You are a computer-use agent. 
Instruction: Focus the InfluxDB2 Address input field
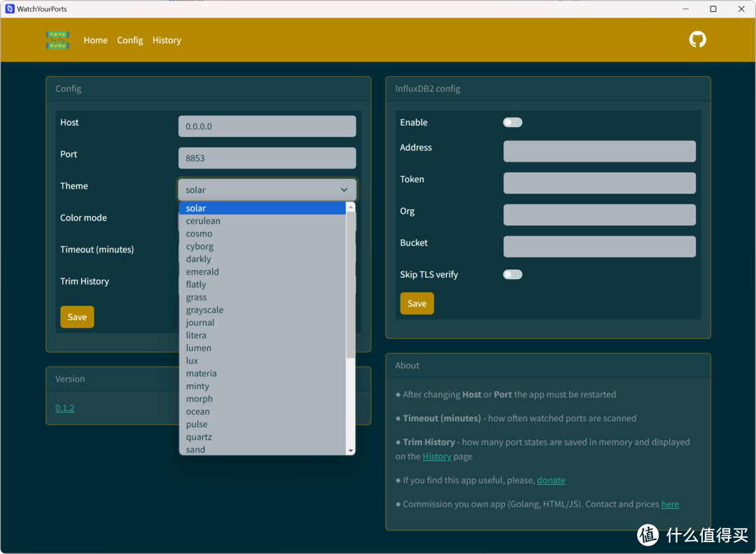pyautogui.click(x=599, y=151)
